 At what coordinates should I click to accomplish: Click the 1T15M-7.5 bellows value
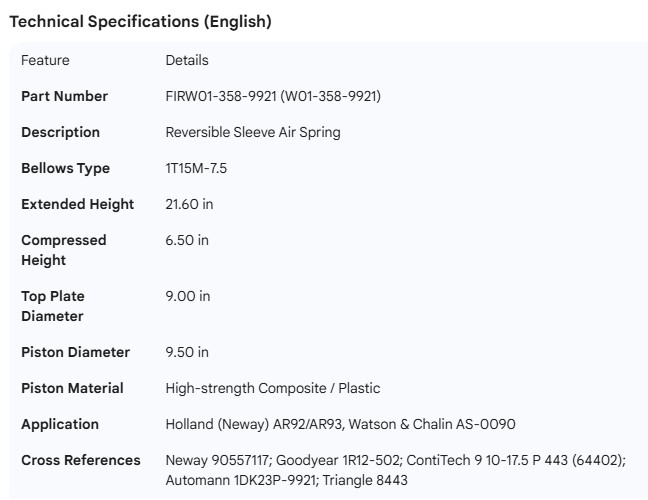click(x=196, y=168)
